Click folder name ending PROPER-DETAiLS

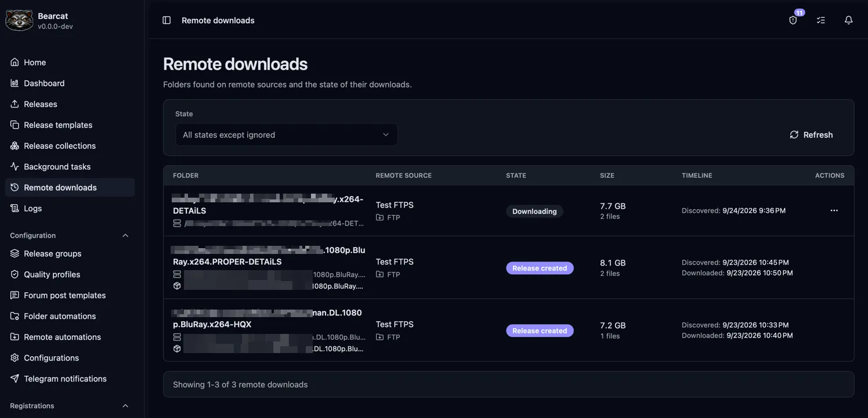tap(269, 256)
